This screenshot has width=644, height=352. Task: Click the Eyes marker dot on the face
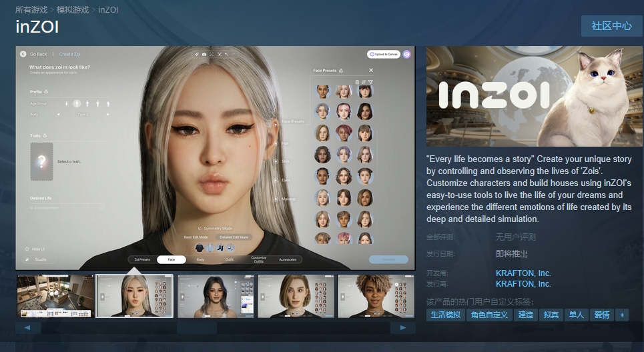(x=276, y=180)
